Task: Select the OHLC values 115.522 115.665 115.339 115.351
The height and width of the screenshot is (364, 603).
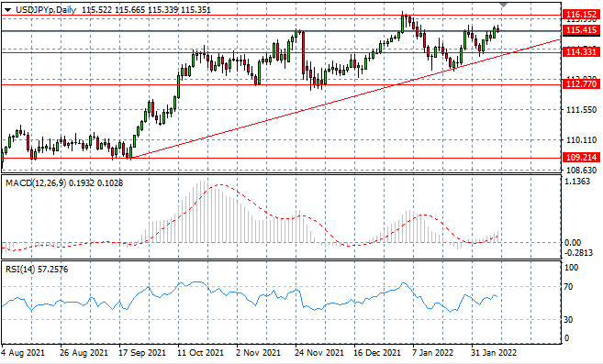Action: [x=146, y=10]
